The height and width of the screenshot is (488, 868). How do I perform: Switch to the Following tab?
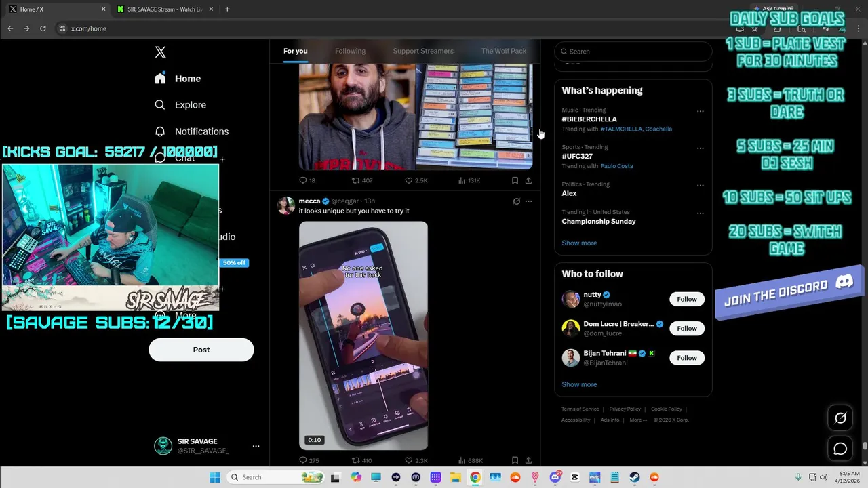[x=350, y=51]
